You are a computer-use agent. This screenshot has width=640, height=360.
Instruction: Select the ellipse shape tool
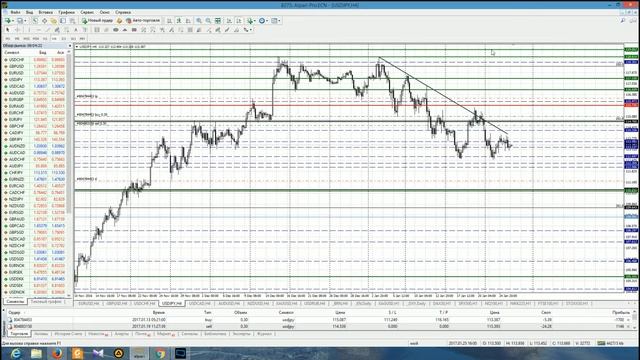[x=116, y=30]
